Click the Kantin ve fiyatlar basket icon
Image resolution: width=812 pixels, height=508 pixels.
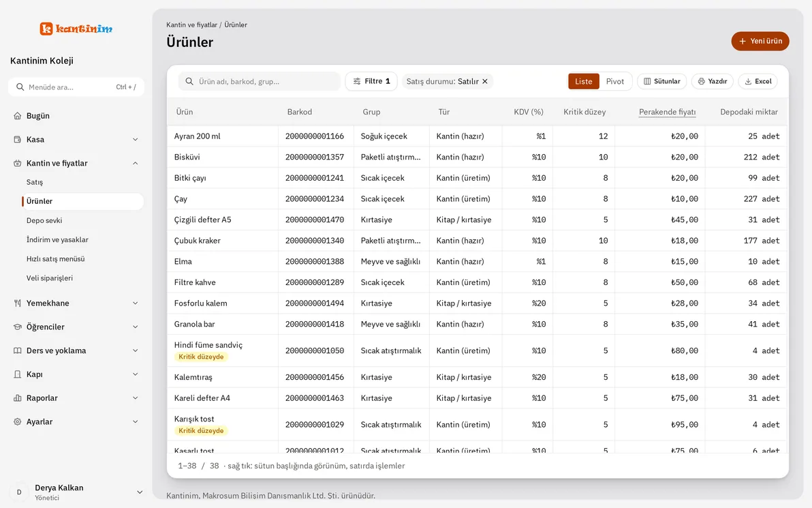point(18,163)
